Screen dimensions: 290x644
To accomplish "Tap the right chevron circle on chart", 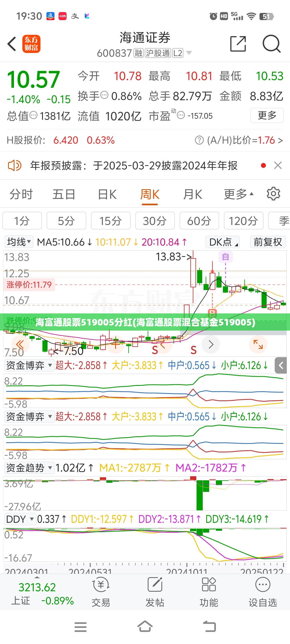I will (211, 344).
